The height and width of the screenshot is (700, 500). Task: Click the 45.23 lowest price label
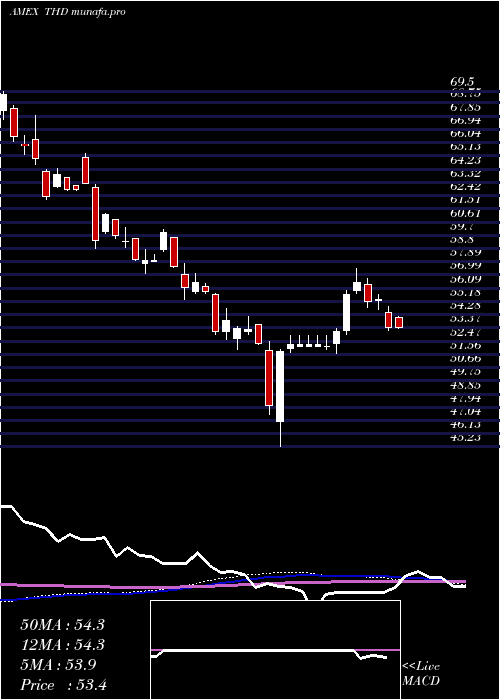pyautogui.click(x=466, y=438)
